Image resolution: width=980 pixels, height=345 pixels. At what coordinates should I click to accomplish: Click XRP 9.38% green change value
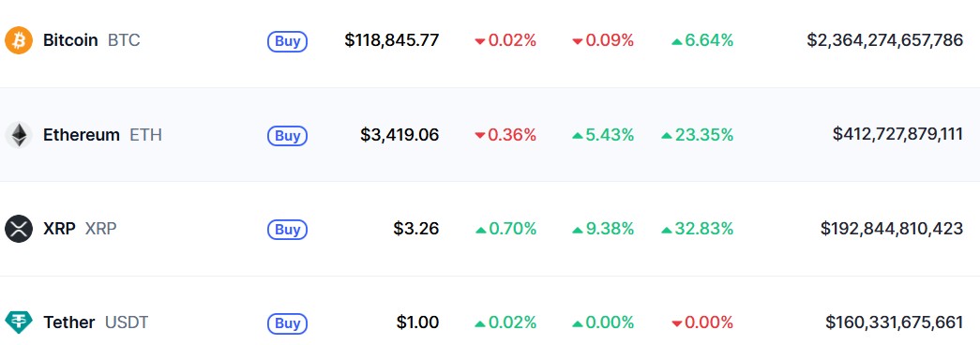(603, 229)
